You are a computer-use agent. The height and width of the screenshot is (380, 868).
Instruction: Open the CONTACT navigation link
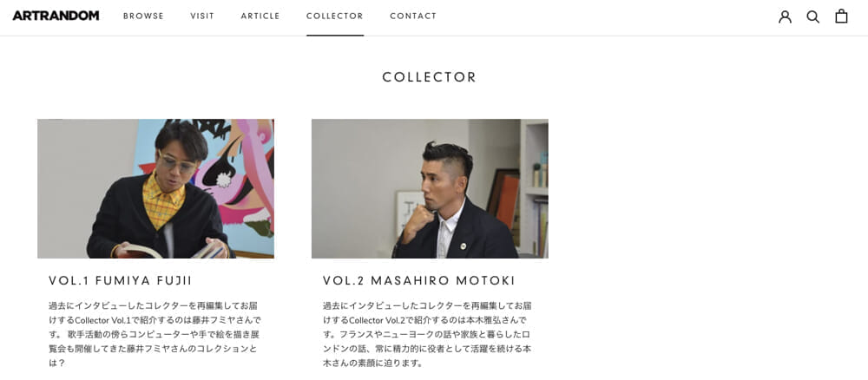(413, 16)
